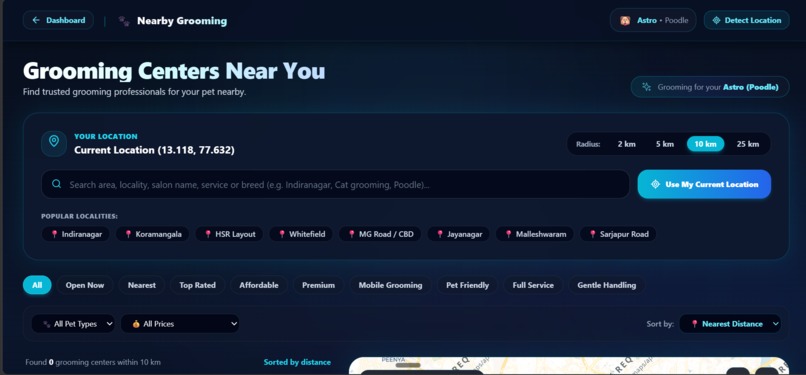Choose the MG Road / CBD locality chip
The image size is (806, 375).
(x=380, y=234)
